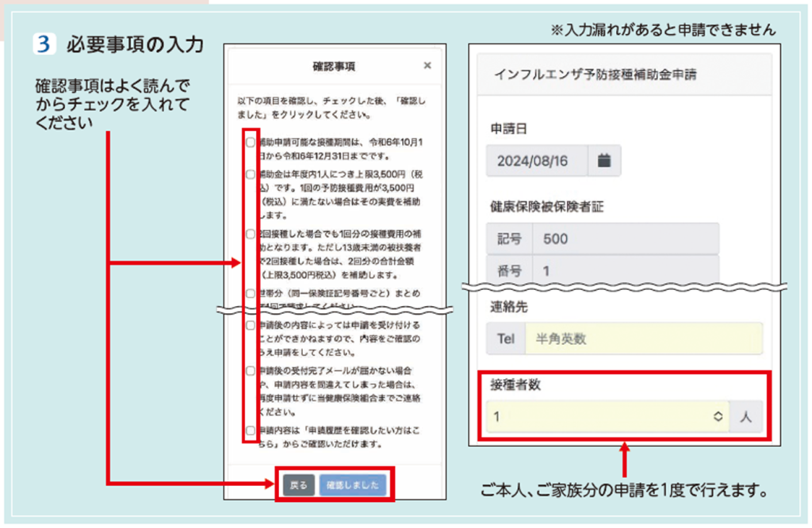The image size is (812, 528).
Task: Check the 受付完了メールが届かない場合 checkbox
Action: [251, 370]
